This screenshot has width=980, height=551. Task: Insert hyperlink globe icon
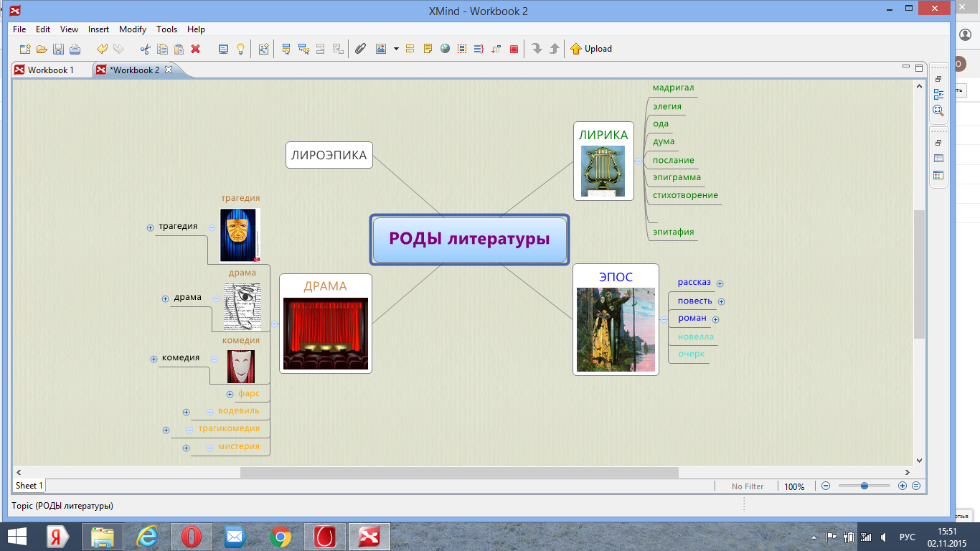pos(445,49)
